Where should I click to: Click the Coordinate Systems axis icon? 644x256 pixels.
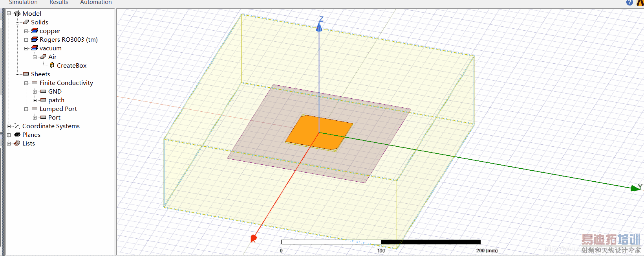coord(17,126)
